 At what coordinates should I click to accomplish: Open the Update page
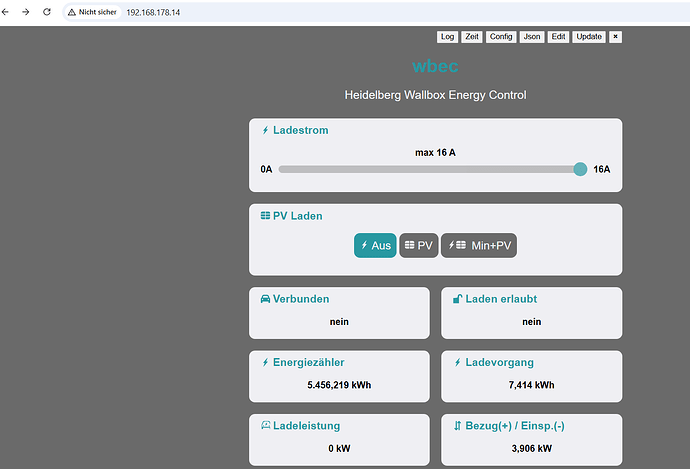[589, 37]
